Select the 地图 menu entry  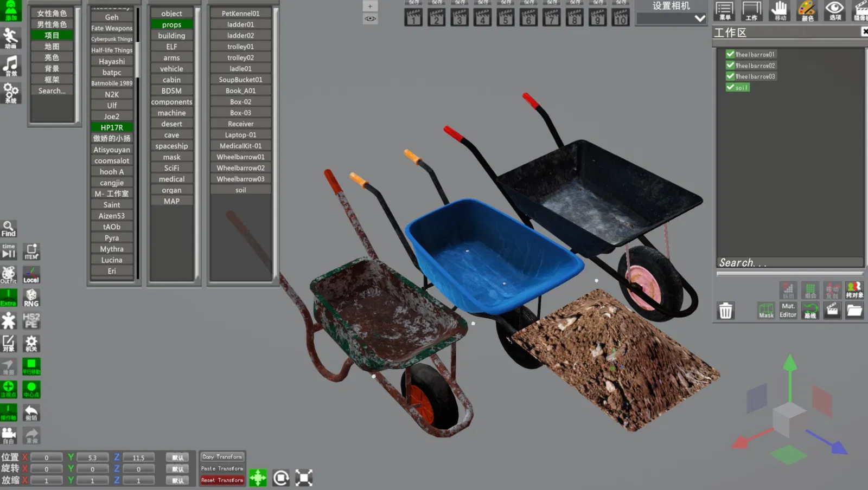pyautogui.click(x=52, y=46)
